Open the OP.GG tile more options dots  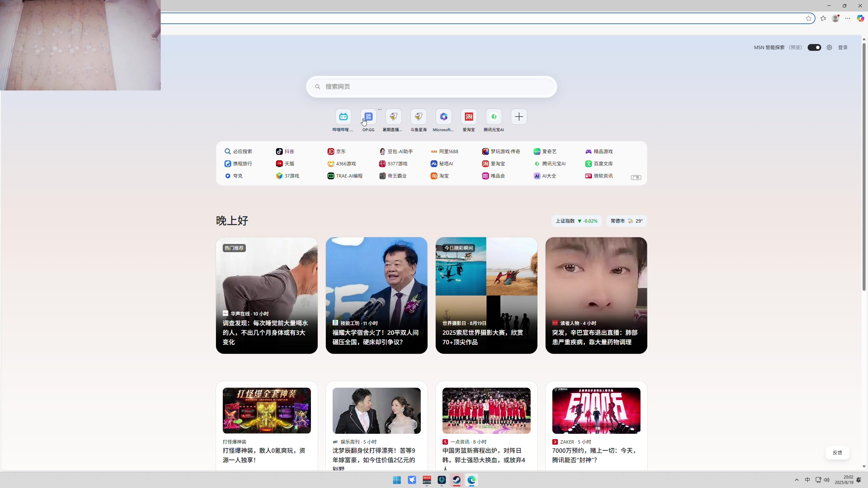(x=380, y=109)
